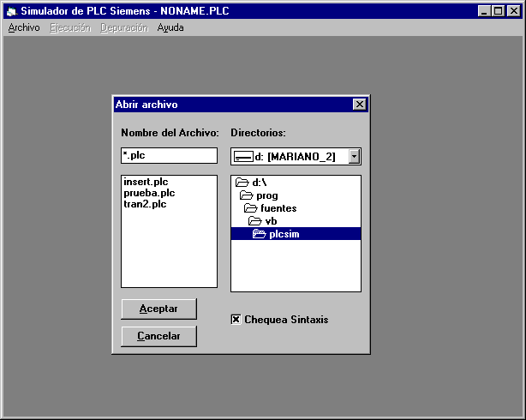
Task: Close the Abrir archivo dialog
Action: (x=360, y=105)
